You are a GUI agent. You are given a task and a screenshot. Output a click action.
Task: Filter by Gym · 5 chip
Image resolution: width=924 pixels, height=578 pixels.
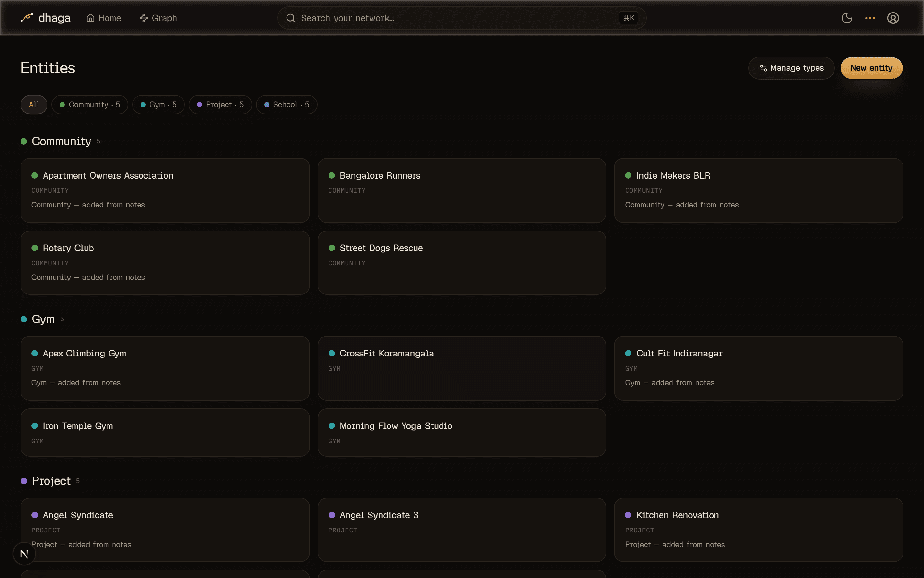158,105
